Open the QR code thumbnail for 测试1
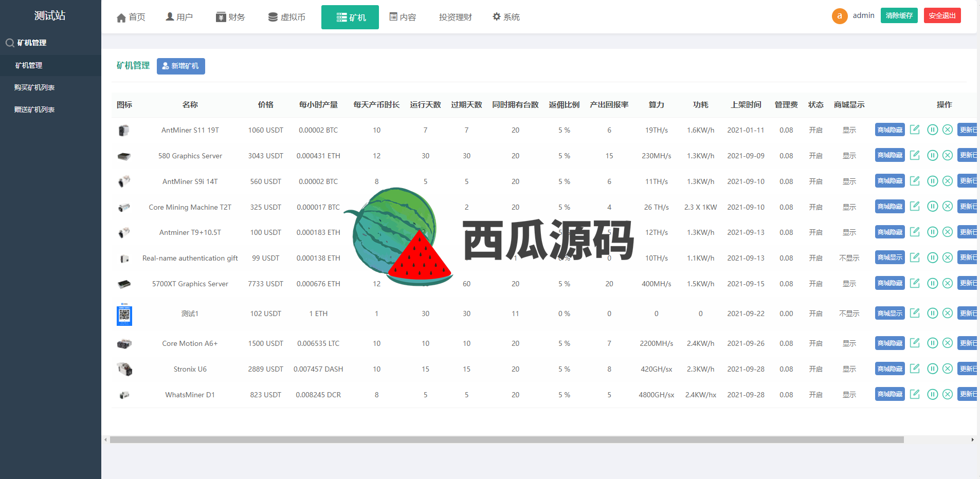 tap(124, 315)
